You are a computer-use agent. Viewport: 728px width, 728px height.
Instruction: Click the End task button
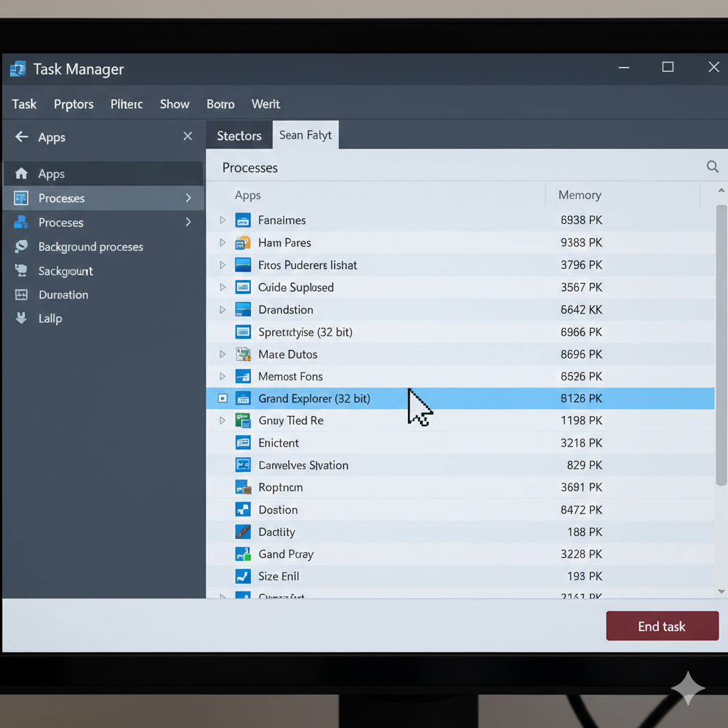point(662,626)
